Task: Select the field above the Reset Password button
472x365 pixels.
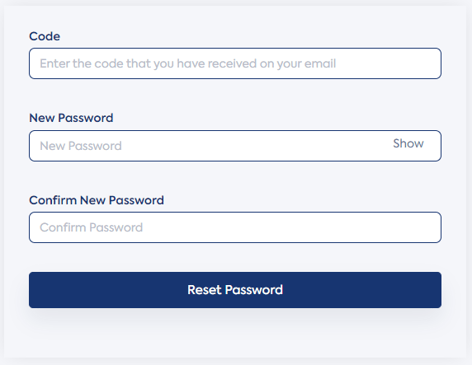Action: pyautogui.click(x=235, y=227)
